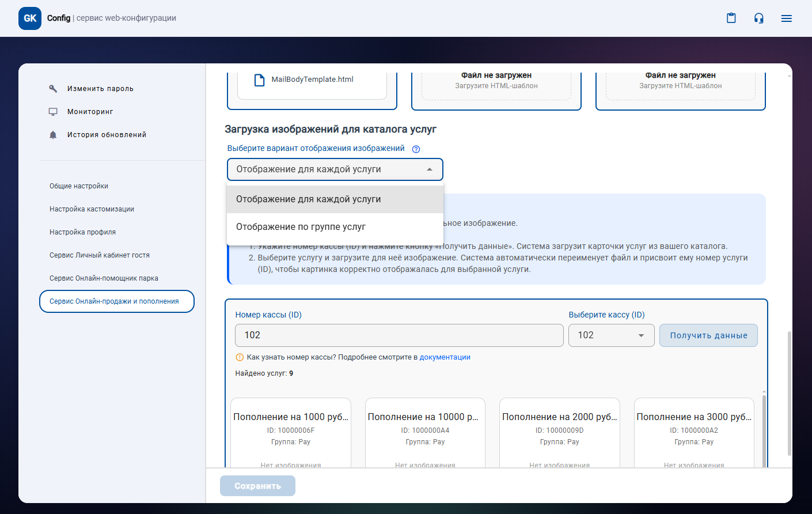Open the clipboard icon in header
812x514 pixels.
(731, 18)
